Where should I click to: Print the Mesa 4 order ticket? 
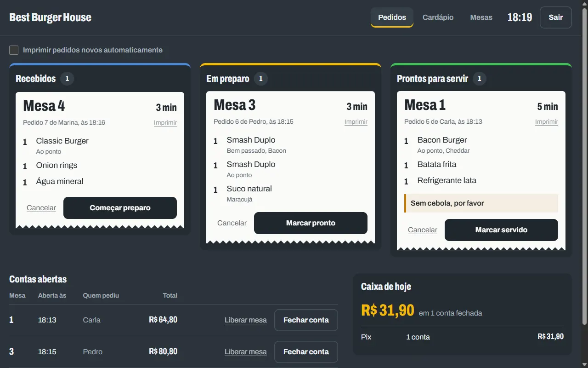tap(165, 123)
